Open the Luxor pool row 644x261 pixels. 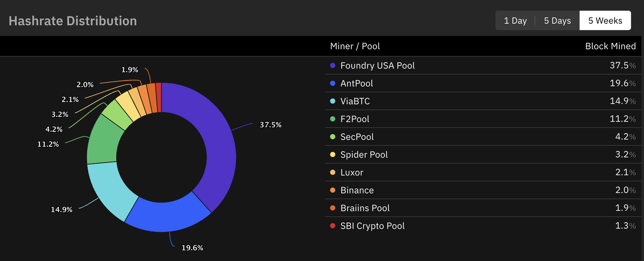[x=352, y=172]
